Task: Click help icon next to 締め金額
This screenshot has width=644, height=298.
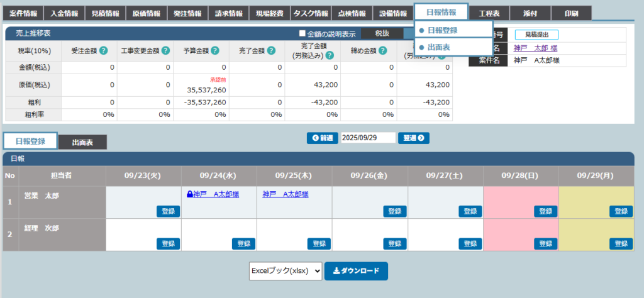Action: click(383, 51)
